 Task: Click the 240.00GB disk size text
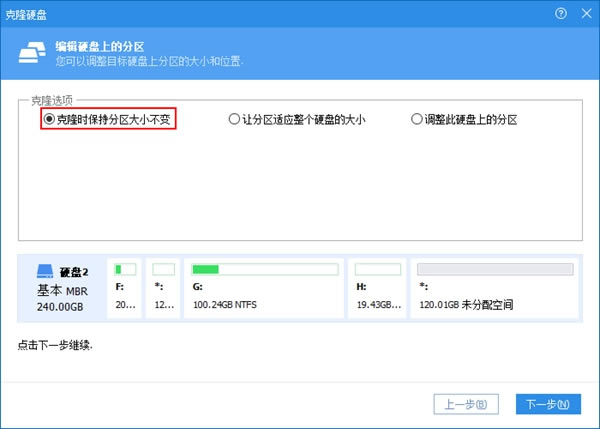pyautogui.click(x=60, y=307)
